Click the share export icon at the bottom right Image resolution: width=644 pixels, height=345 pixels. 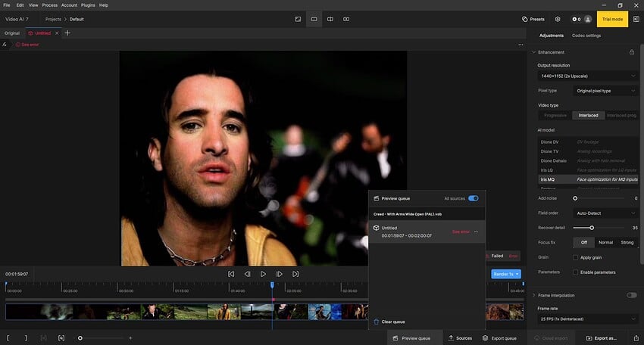click(x=636, y=338)
